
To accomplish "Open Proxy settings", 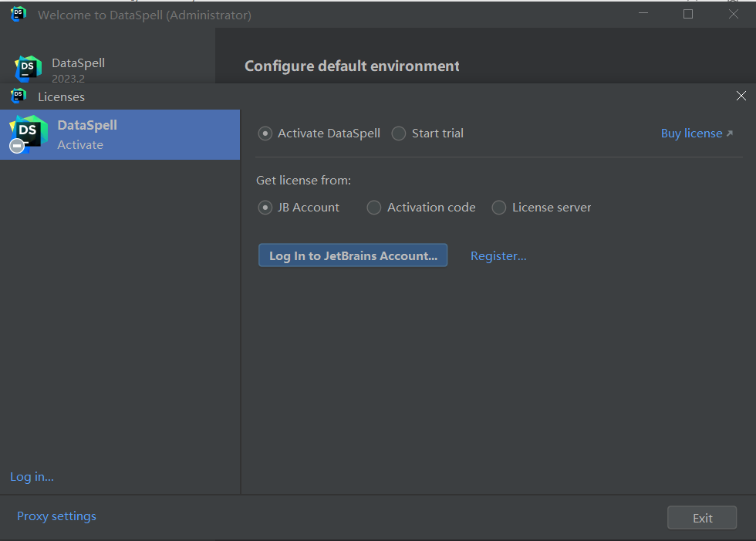I will tap(56, 516).
